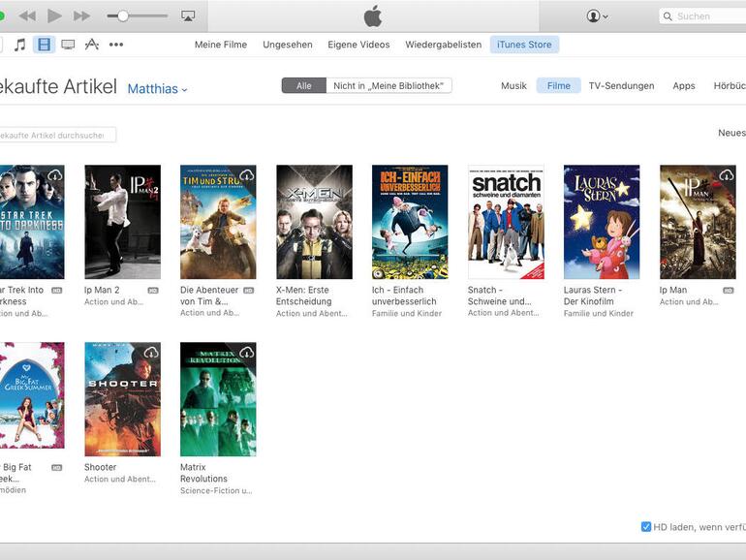
Task: Select the iTunes Store tab
Action: tap(524, 45)
